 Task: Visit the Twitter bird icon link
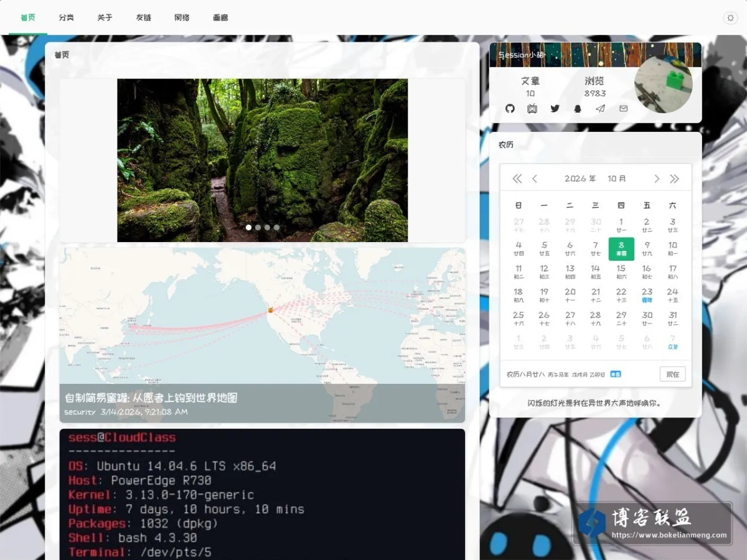click(555, 108)
